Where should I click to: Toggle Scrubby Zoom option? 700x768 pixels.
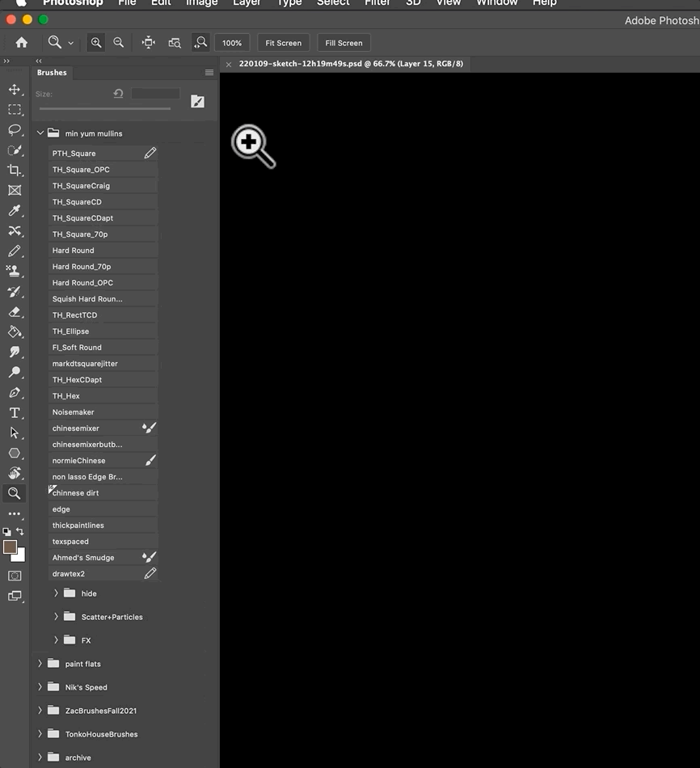[200, 43]
